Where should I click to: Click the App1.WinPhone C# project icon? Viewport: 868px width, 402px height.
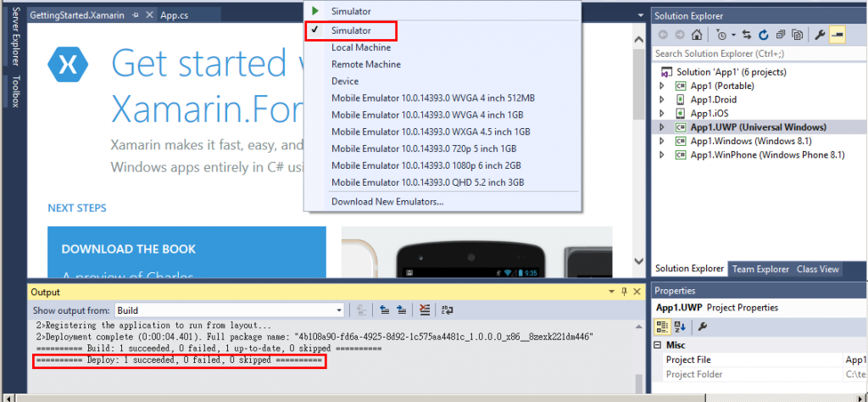(681, 155)
